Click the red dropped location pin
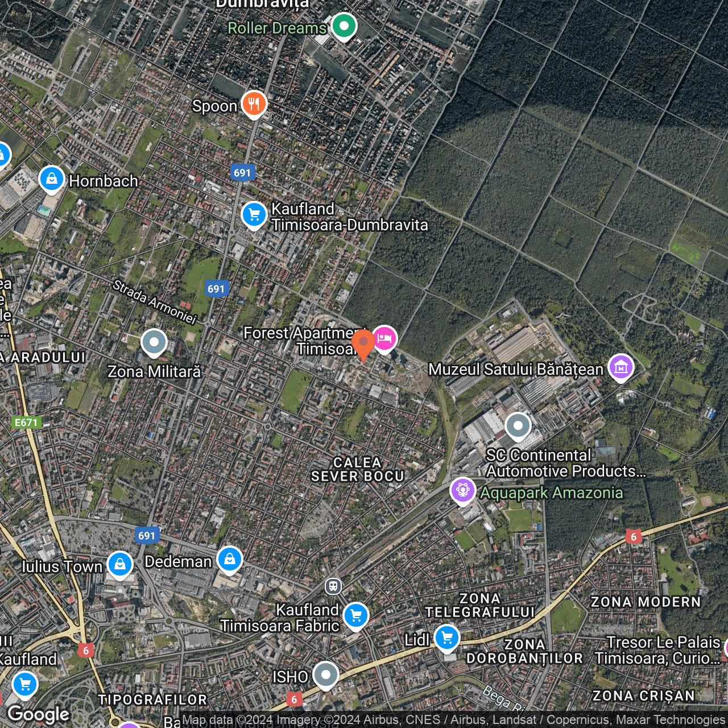 point(363,344)
